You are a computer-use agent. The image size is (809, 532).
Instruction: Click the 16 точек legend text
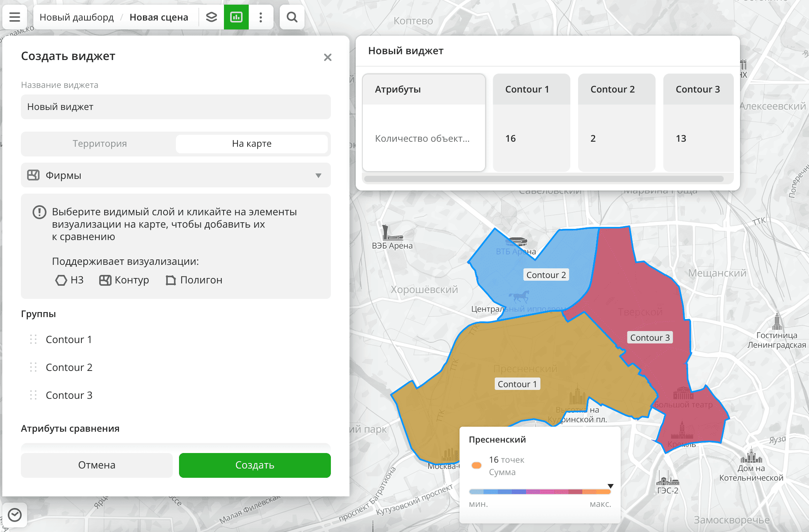click(506, 460)
